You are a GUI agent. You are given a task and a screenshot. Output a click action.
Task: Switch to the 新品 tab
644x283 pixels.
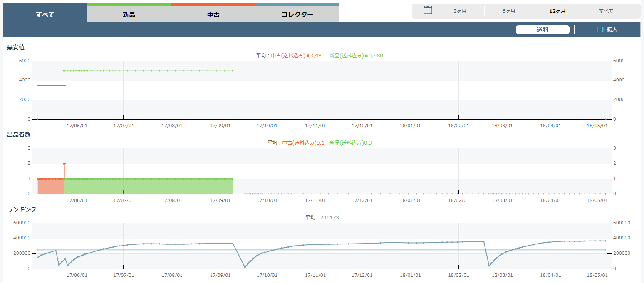[129, 15]
